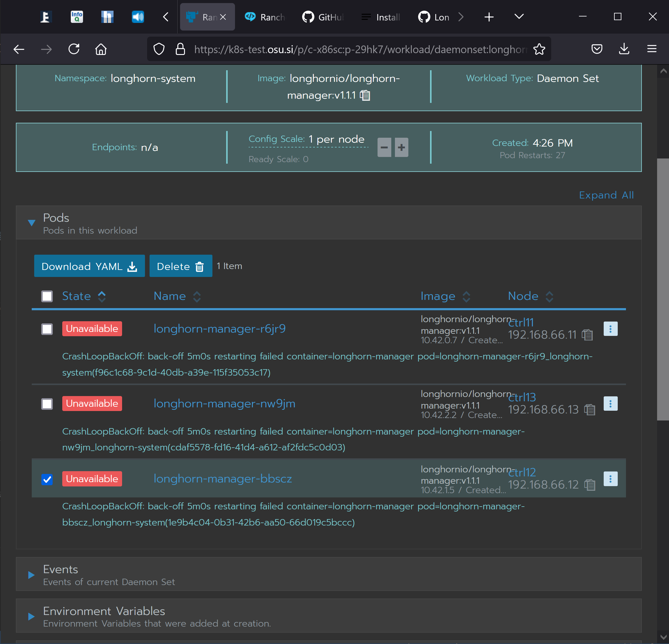Open pod longhorn-manager-r6jr9

tap(219, 329)
